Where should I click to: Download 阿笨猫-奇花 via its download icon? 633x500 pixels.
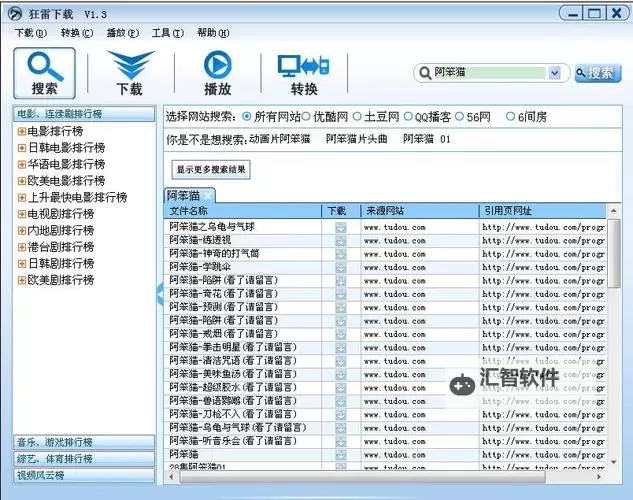tap(341, 294)
